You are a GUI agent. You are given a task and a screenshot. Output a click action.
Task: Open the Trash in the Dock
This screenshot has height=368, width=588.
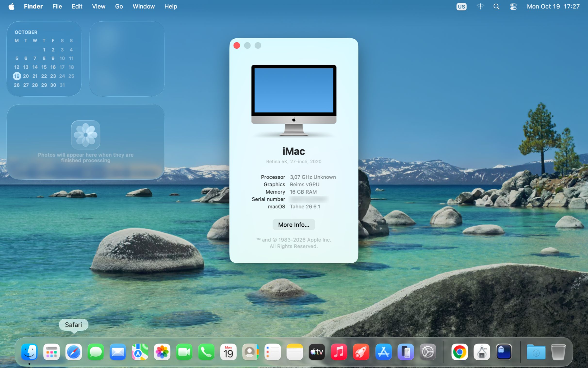tap(558, 352)
